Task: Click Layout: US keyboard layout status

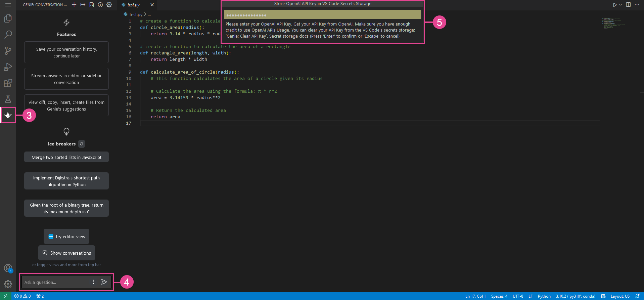Action: pos(620,296)
